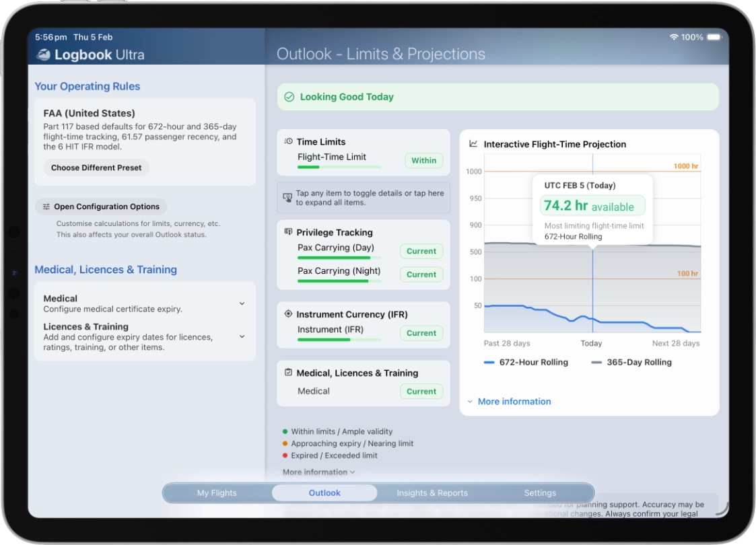Expand the Licences & Training row chevron

[242, 336]
